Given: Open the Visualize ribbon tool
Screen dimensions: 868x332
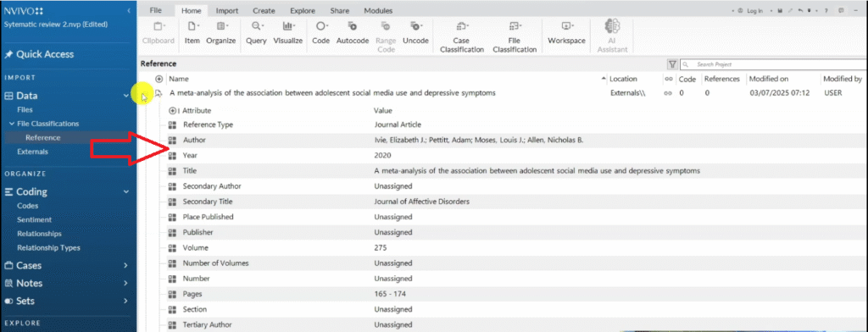Looking at the screenshot, I should 288,33.
